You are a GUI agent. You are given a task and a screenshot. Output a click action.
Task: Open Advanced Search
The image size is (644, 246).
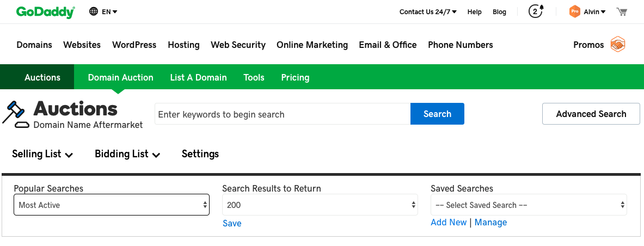pos(591,114)
